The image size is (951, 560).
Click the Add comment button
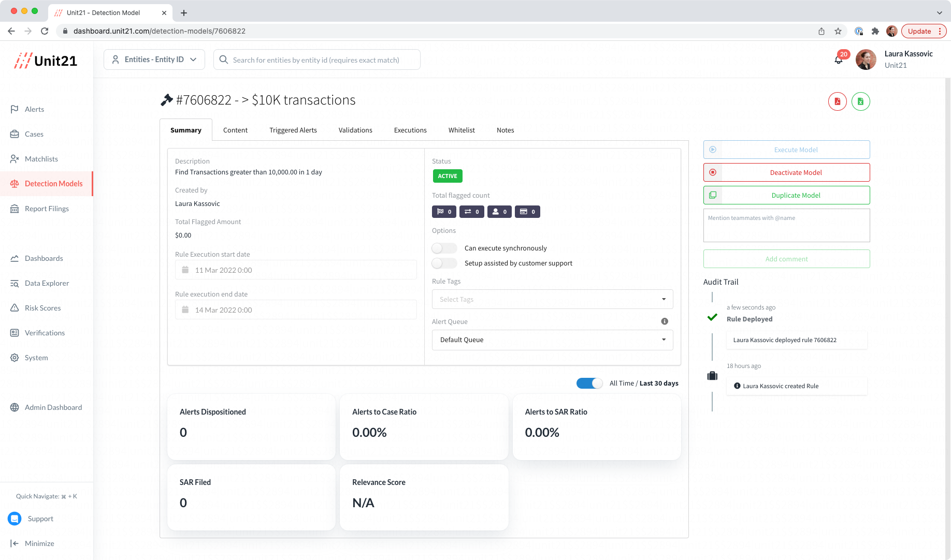pos(787,259)
